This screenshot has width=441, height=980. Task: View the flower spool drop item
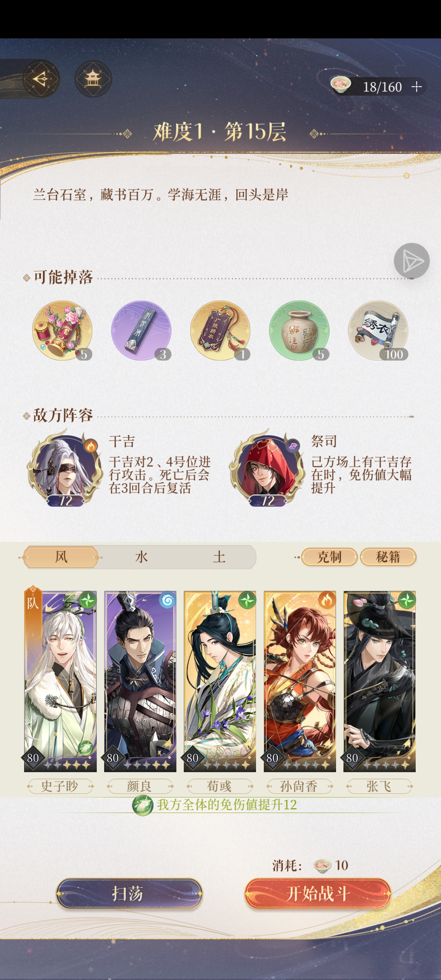(x=62, y=331)
